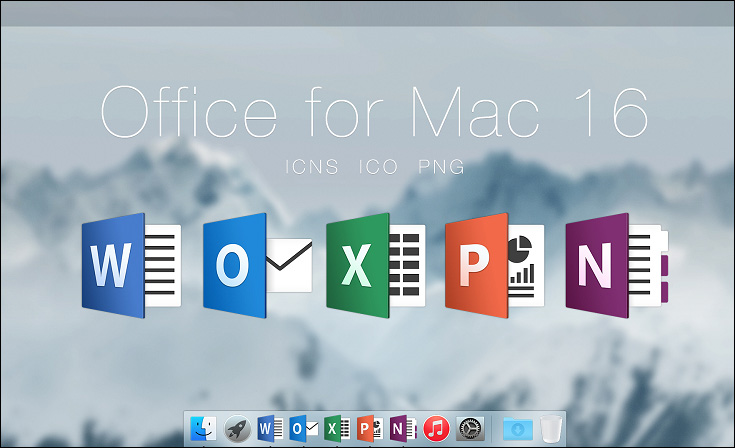Image resolution: width=735 pixels, height=448 pixels.
Task: Click the 'ICO' format label
Action: pos(378,167)
